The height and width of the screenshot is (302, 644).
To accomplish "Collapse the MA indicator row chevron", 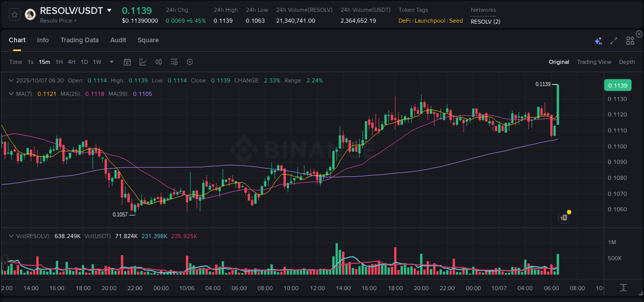I will 11,94.
